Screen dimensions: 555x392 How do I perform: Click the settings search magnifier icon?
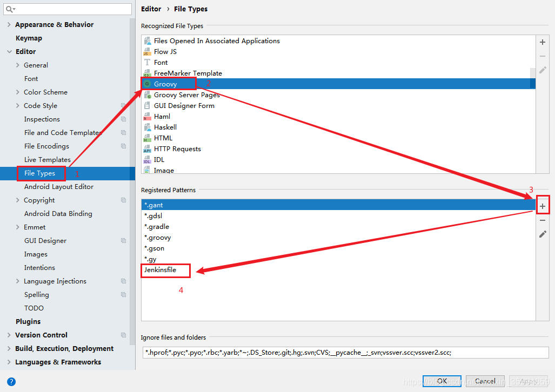pos(10,9)
